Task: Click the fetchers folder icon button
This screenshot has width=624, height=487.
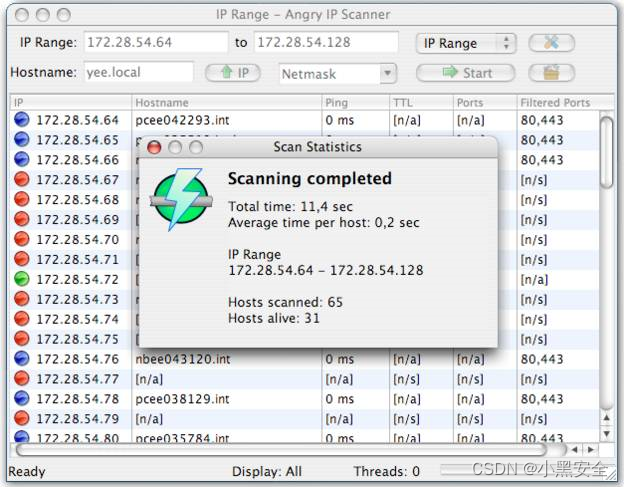Action: point(552,73)
